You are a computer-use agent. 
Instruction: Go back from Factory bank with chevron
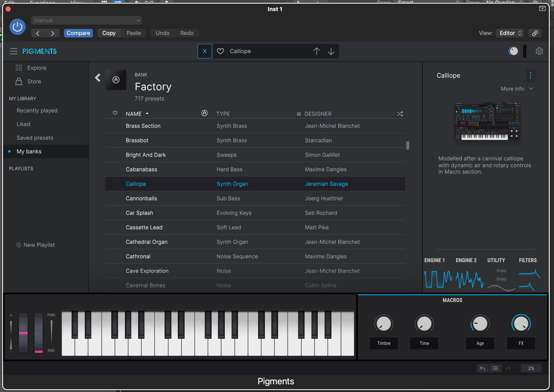point(97,78)
